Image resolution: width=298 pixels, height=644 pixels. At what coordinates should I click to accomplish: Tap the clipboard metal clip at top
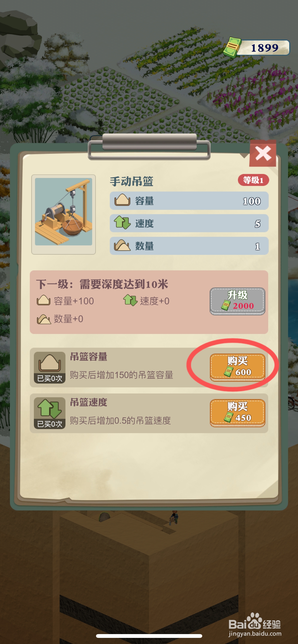coord(149,146)
